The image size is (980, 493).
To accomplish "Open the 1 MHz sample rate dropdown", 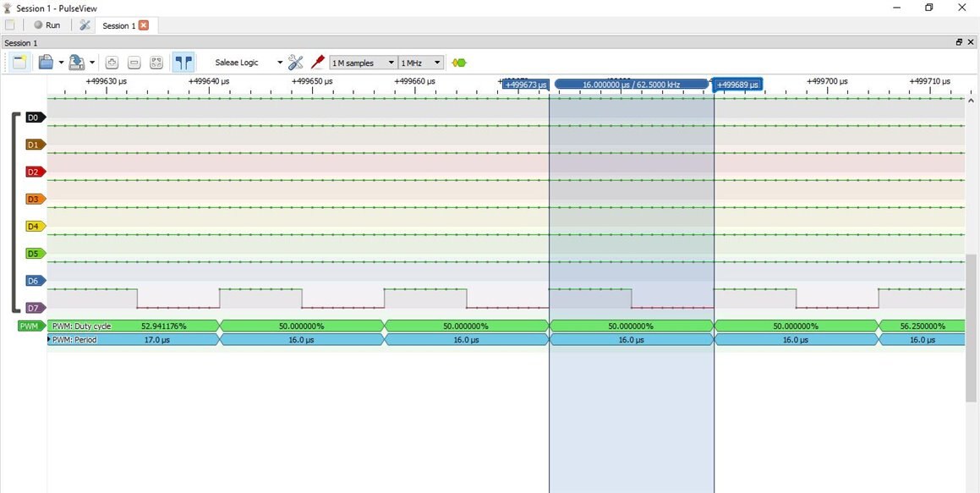I will [x=421, y=63].
